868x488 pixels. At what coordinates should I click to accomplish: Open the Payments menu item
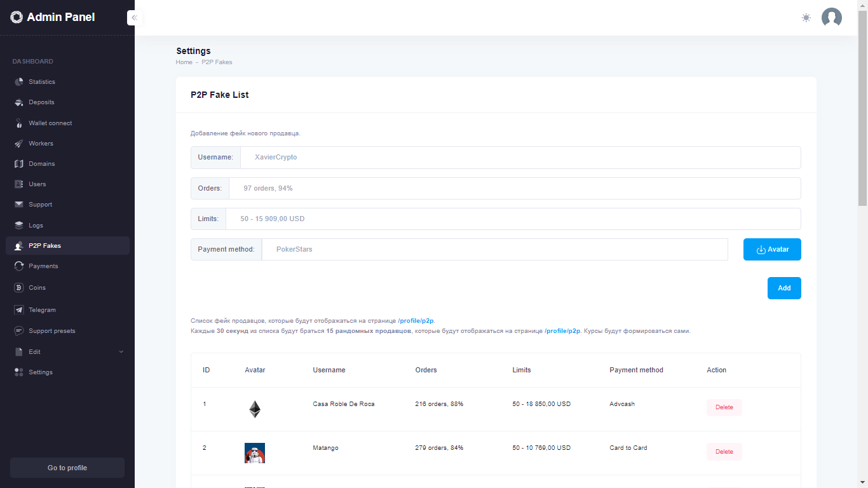43,266
